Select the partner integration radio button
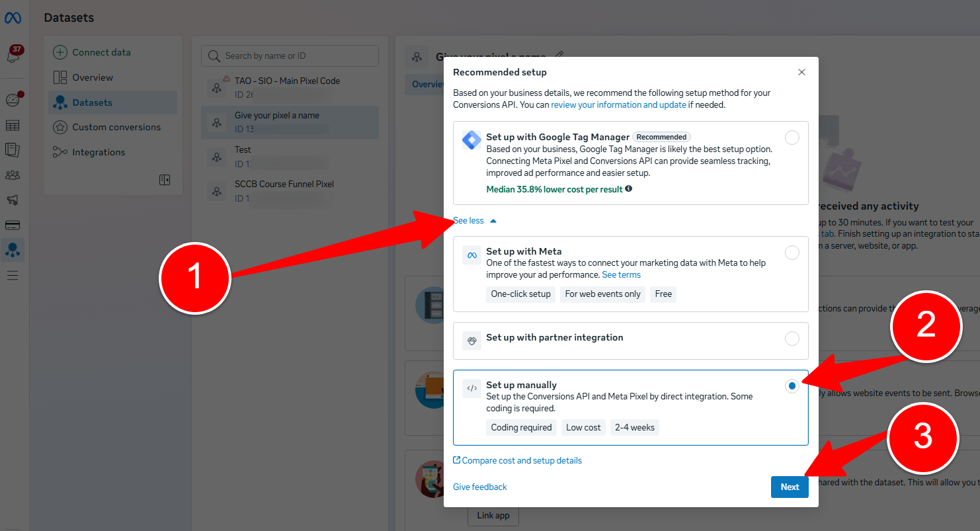 coord(792,339)
